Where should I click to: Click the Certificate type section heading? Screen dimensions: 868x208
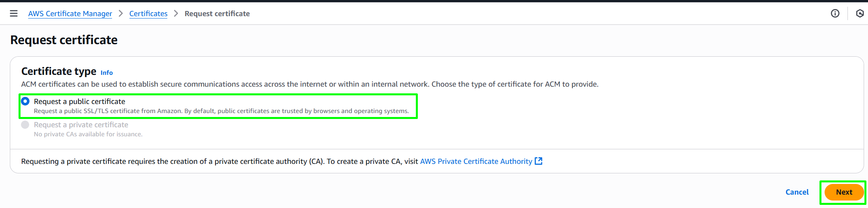[x=59, y=71]
